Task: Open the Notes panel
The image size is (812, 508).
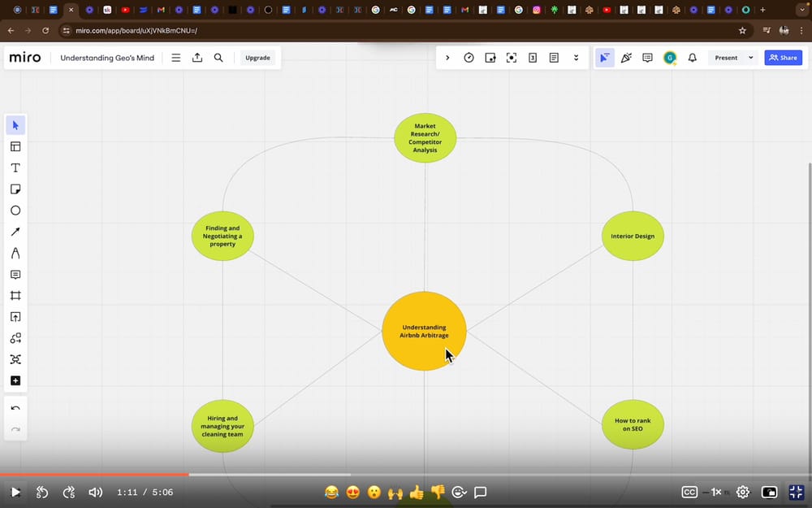Action: 554,58
